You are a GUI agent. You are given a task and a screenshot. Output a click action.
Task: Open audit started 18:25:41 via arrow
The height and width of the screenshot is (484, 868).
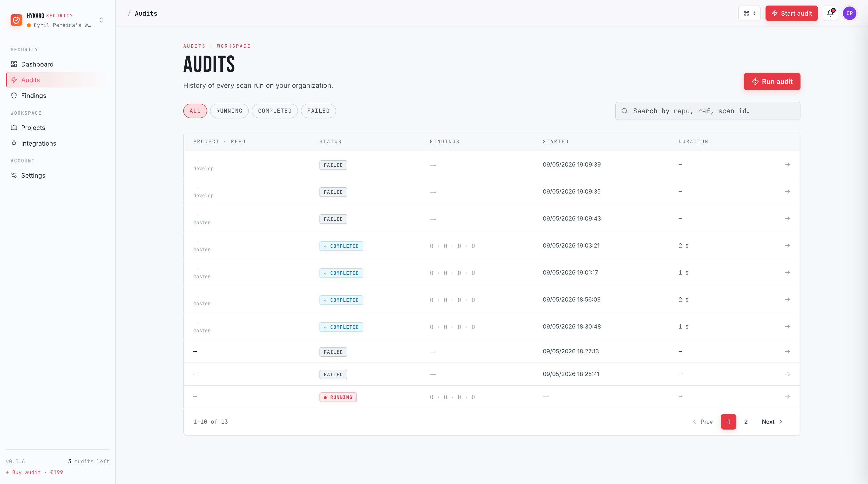point(787,374)
